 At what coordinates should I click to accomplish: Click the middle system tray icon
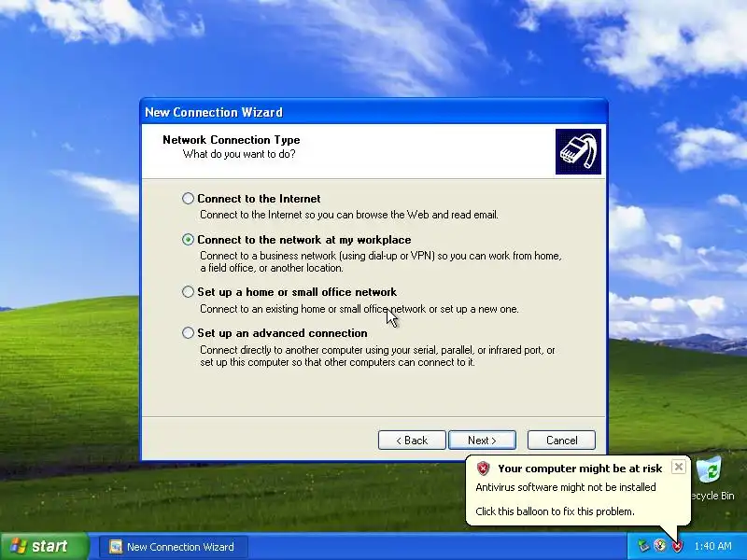[660, 546]
